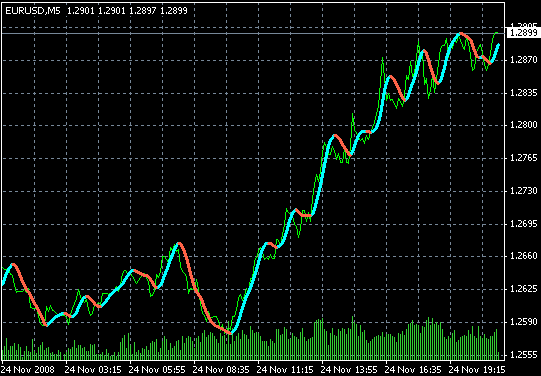Click the 1.2590 price axis label

[x=524, y=322]
